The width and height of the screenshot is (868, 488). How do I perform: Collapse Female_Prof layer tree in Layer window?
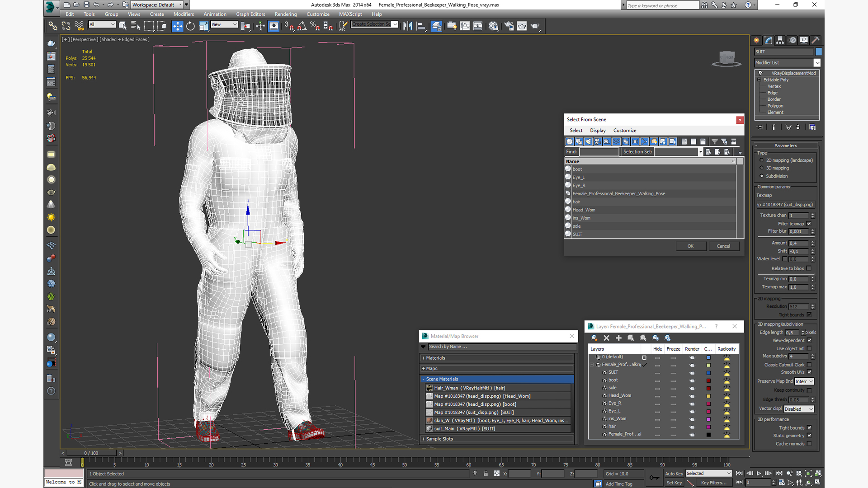[x=591, y=365]
